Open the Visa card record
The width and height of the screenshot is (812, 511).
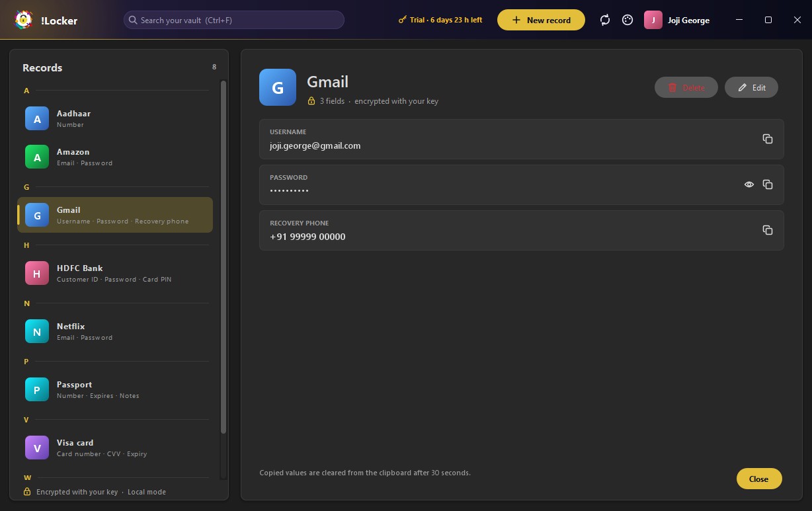point(115,448)
